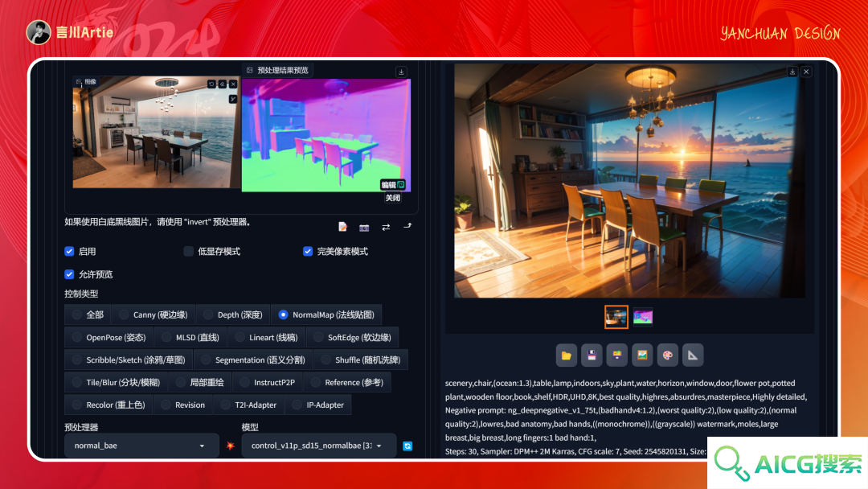Toggle the 完美像素模式 pixel perfect checkbox

click(x=308, y=252)
